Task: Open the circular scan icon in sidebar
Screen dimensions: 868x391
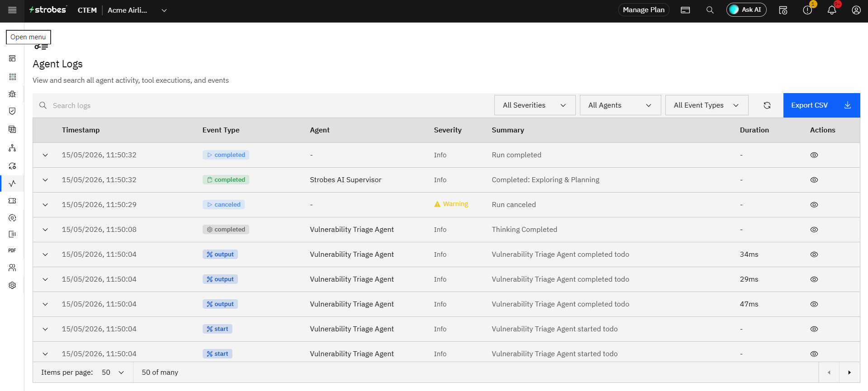Action: 12,218
